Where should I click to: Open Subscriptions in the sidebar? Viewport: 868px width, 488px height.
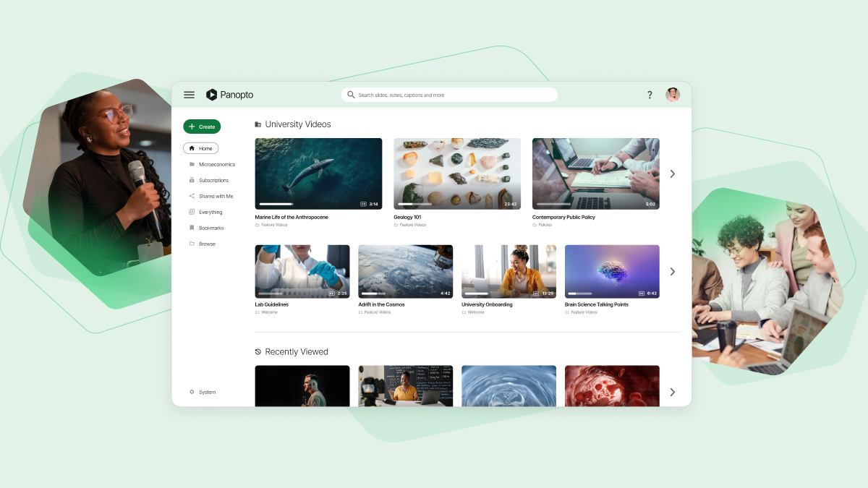(x=213, y=180)
